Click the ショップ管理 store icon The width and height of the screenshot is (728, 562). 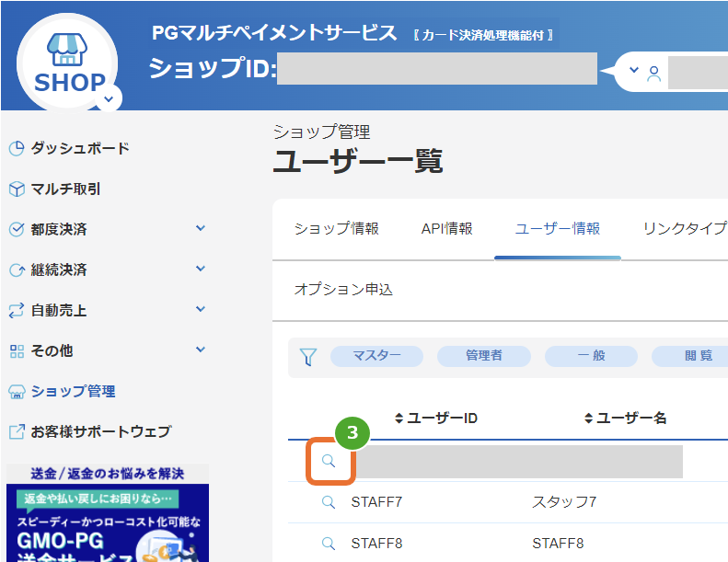17,392
